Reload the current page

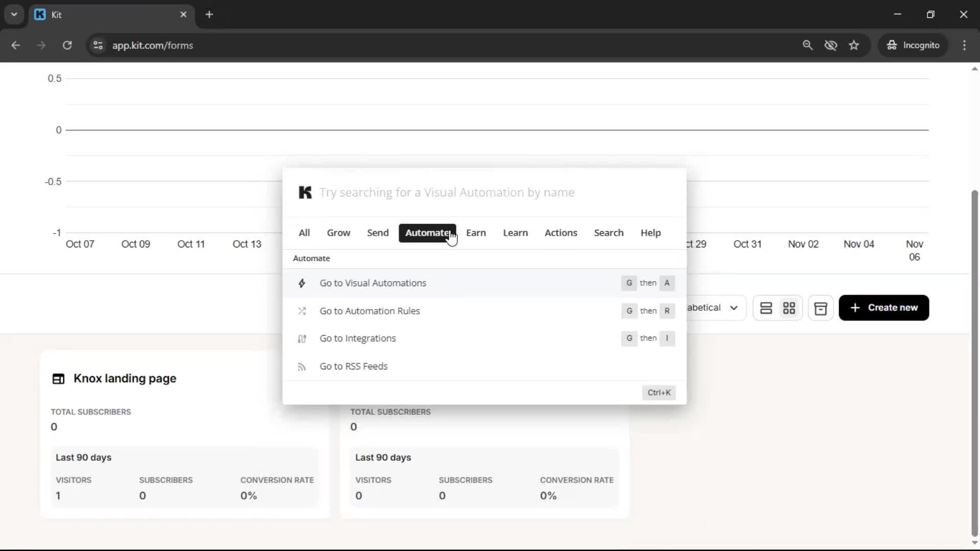[67, 45]
